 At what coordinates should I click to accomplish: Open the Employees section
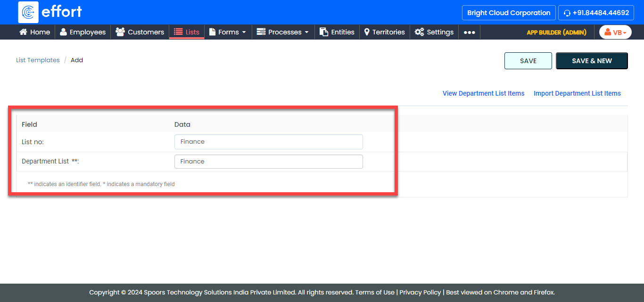[83, 32]
